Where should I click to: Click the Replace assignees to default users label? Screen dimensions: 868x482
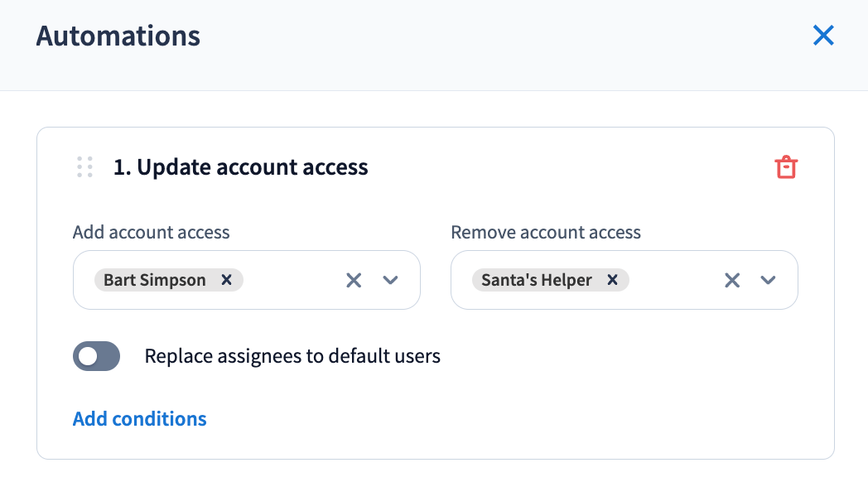pos(292,357)
